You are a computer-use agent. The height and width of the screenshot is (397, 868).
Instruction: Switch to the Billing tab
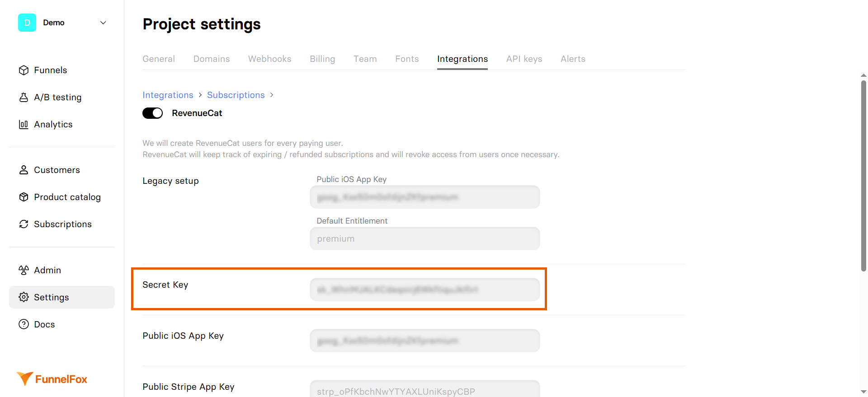tap(322, 59)
